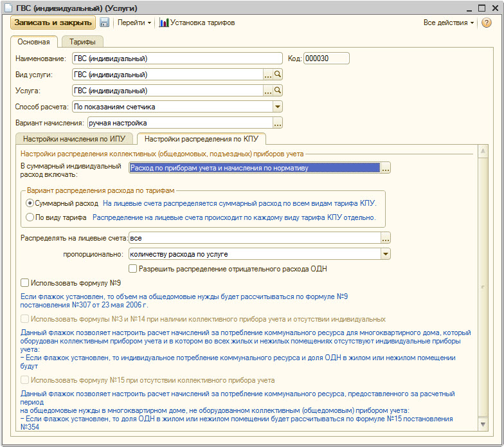Image resolution: width=504 pixels, height=447 pixels.
Task: Click the Установка тарифов chart icon
Action: pos(163,23)
